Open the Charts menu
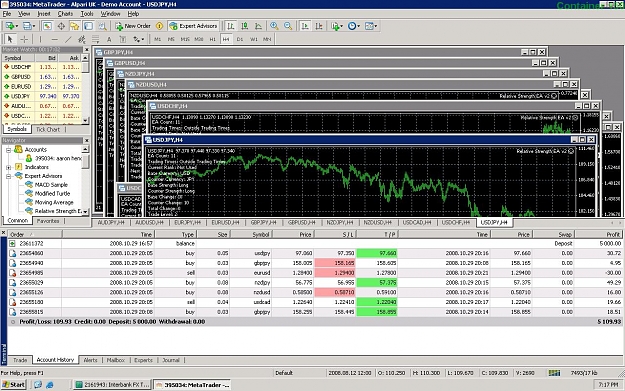The image size is (625, 391). coord(65,14)
